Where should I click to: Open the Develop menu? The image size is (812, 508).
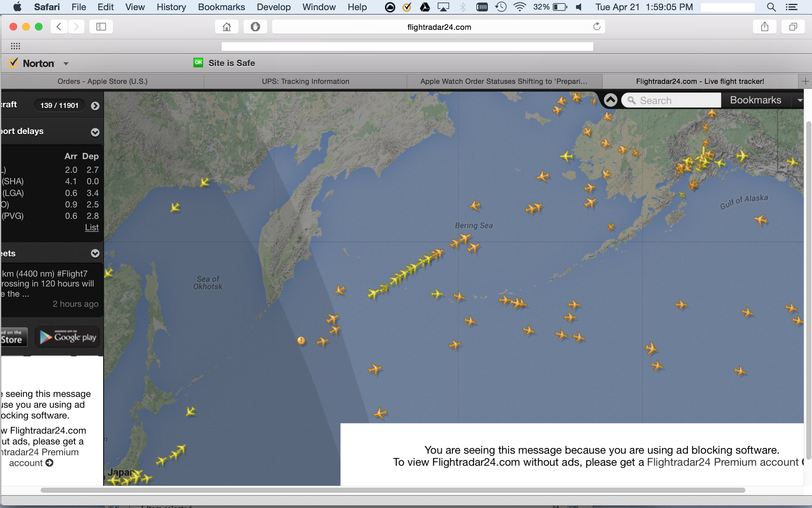coord(273,7)
